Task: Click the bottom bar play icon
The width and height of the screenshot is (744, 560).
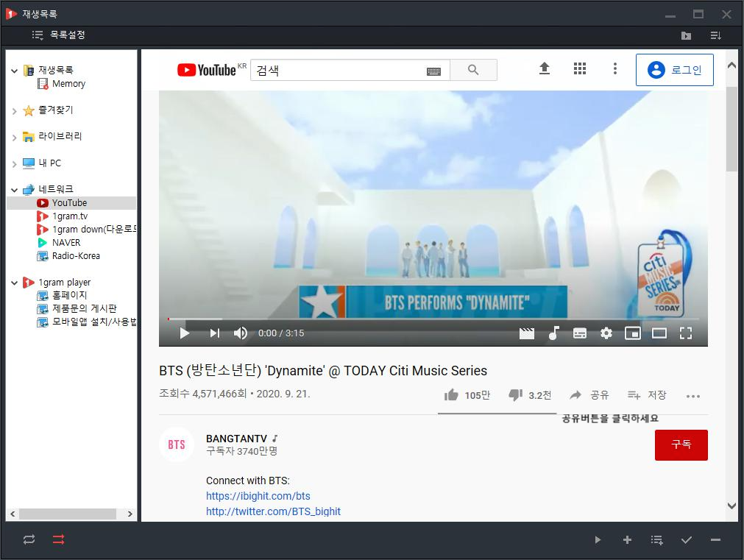Action: (598, 540)
